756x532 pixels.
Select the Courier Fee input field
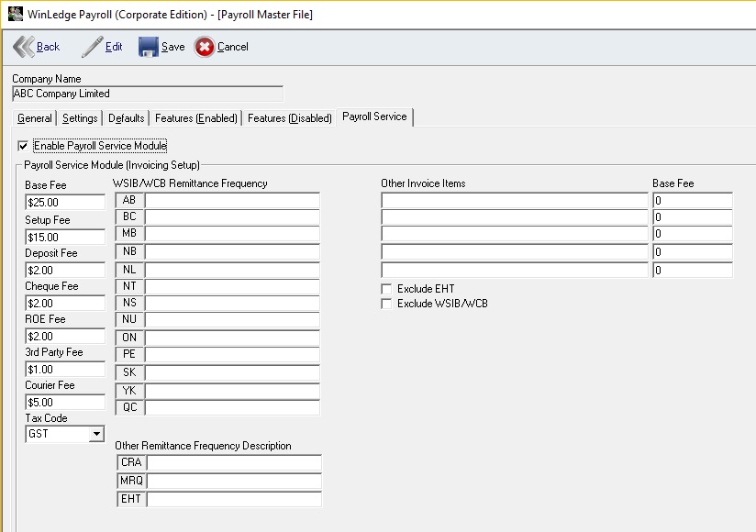(x=64, y=402)
